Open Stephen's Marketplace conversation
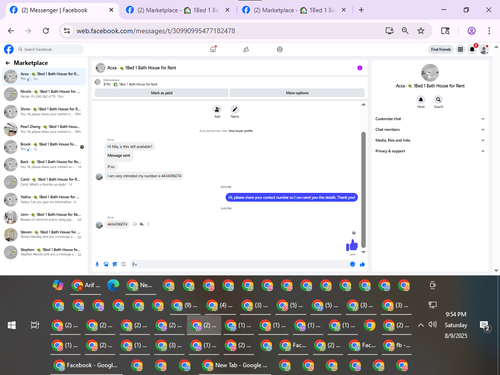Screen dimensions: 500x375 [x=44, y=252]
